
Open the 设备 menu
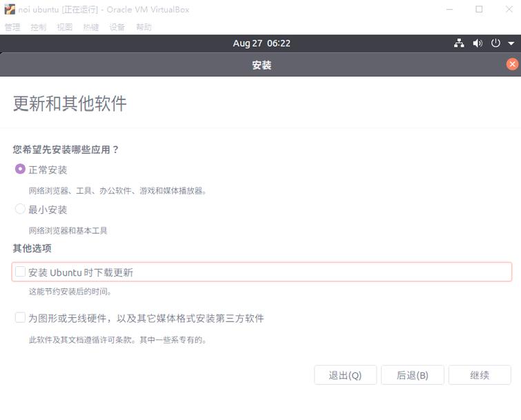pos(117,27)
